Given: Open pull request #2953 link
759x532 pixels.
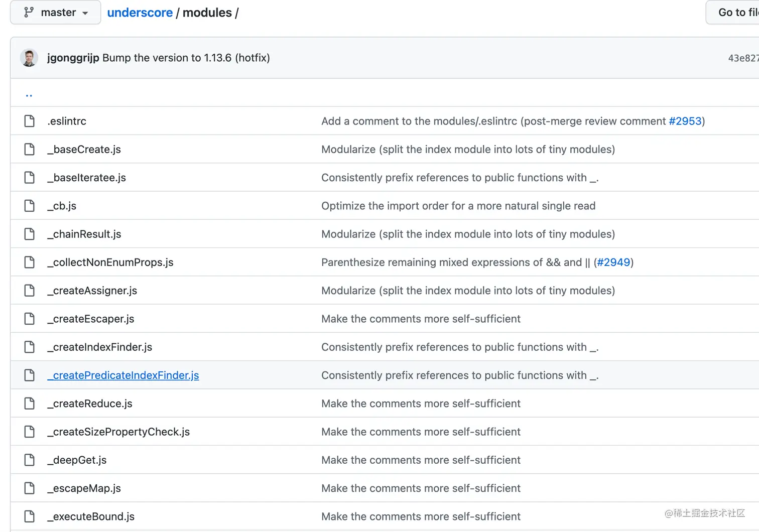Looking at the screenshot, I should (x=685, y=121).
